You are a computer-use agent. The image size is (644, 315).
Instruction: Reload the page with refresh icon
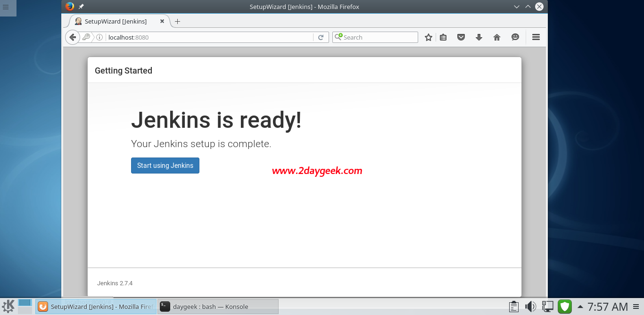pyautogui.click(x=321, y=37)
